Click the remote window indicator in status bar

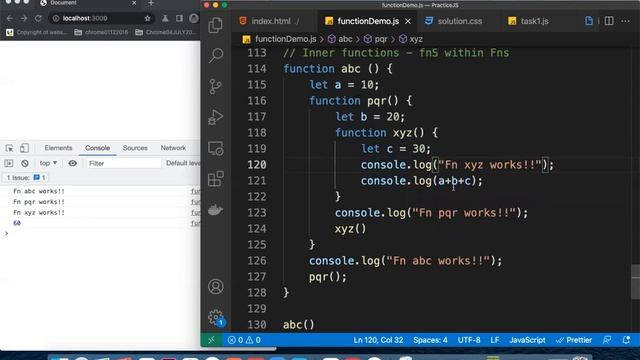pyautogui.click(x=211, y=340)
